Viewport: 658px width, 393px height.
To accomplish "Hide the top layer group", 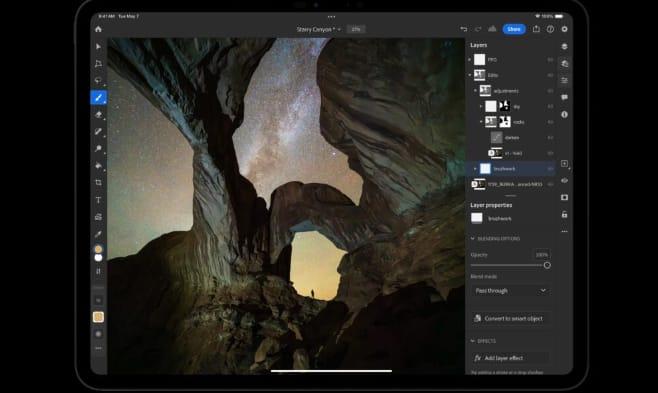I will 550,60.
